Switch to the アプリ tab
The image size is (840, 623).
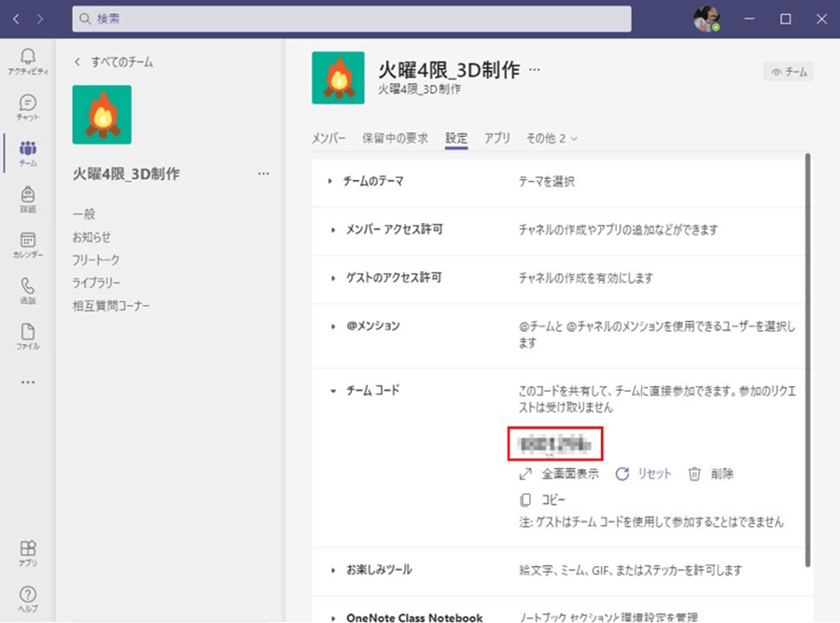click(497, 138)
